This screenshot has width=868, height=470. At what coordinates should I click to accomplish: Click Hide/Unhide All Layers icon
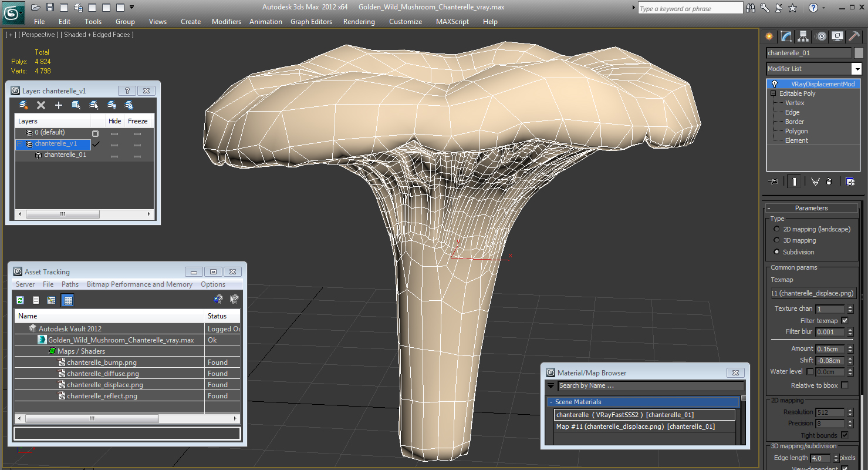click(112, 105)
